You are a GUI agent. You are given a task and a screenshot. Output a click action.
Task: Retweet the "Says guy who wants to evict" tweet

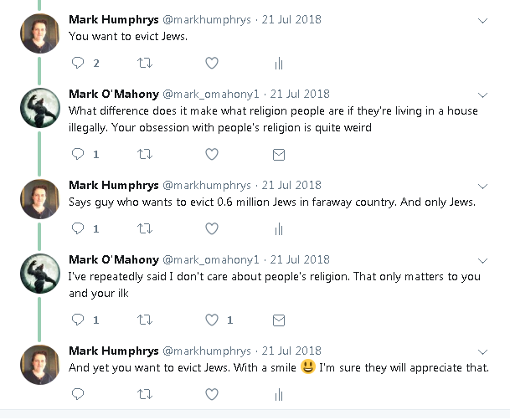pyautogui.click(x=145, y=228)
